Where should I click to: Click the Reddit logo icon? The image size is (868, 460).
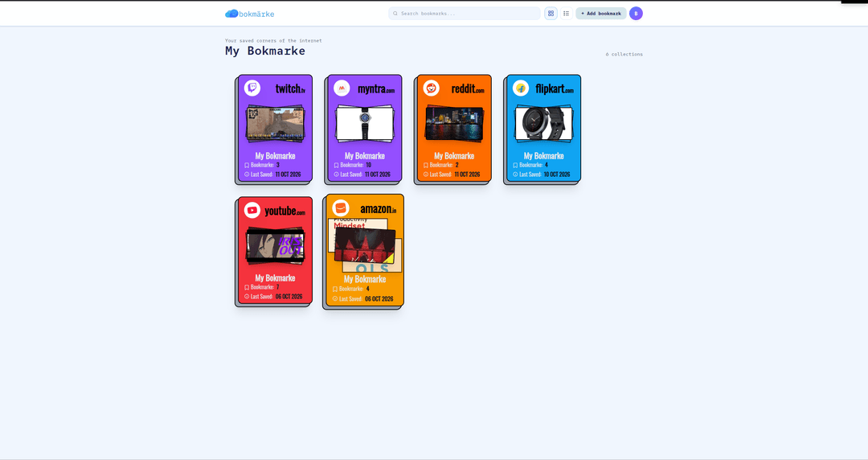click(x=432, y=88)
